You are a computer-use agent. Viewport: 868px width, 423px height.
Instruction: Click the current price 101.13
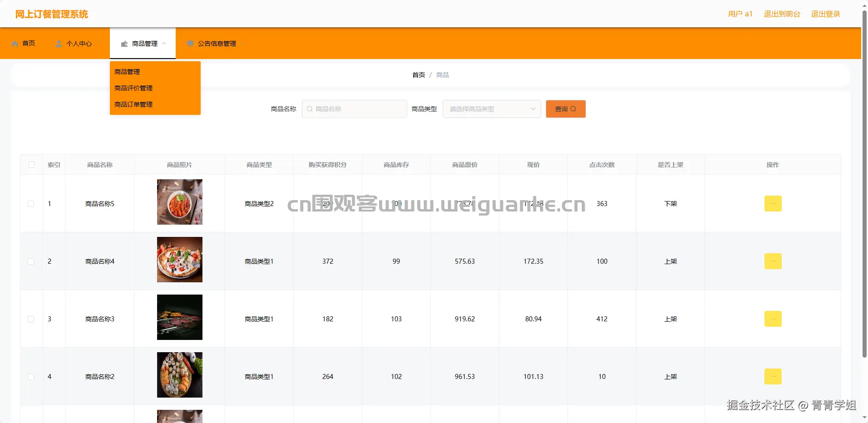click(533, 377)
